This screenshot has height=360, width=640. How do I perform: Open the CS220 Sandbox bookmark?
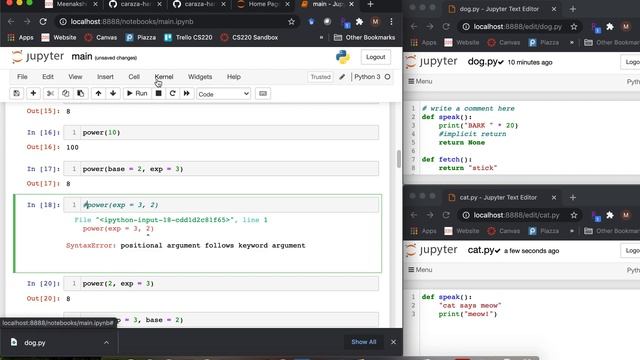249,38
